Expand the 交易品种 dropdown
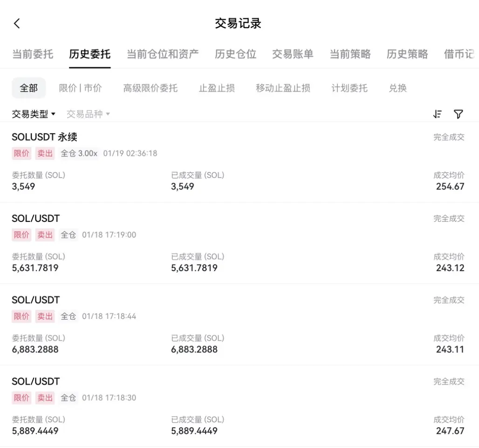Viewport: 479px width, 448px height. click(x=88, y=114)
